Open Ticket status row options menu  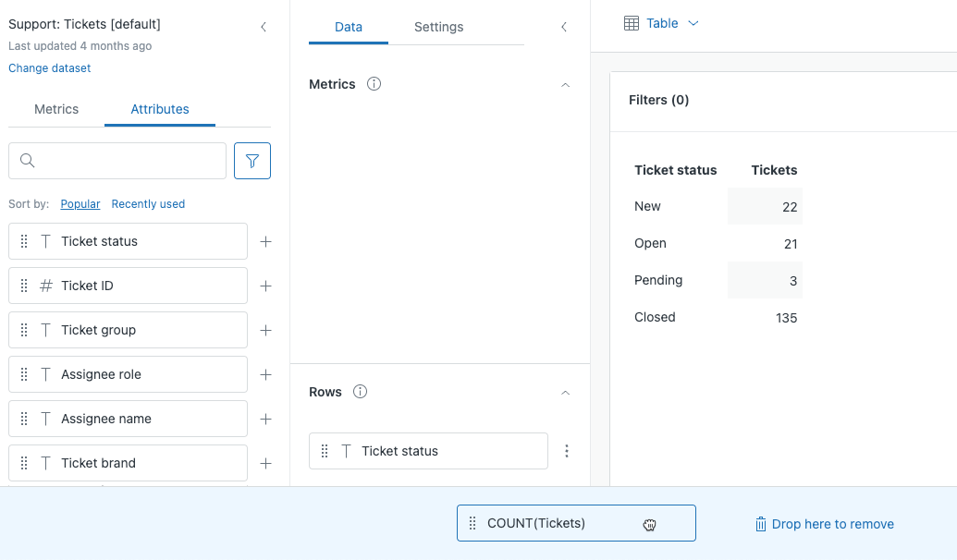(x=567, y=451)
